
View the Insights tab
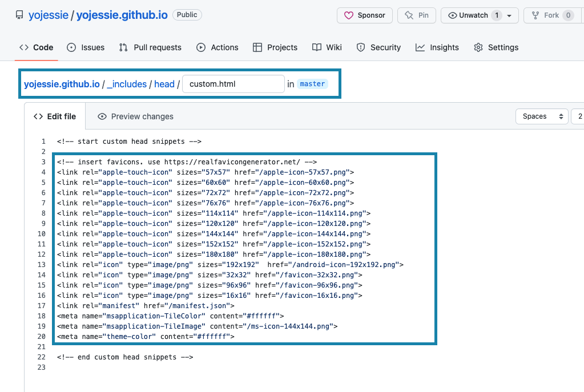coord(437,48)
